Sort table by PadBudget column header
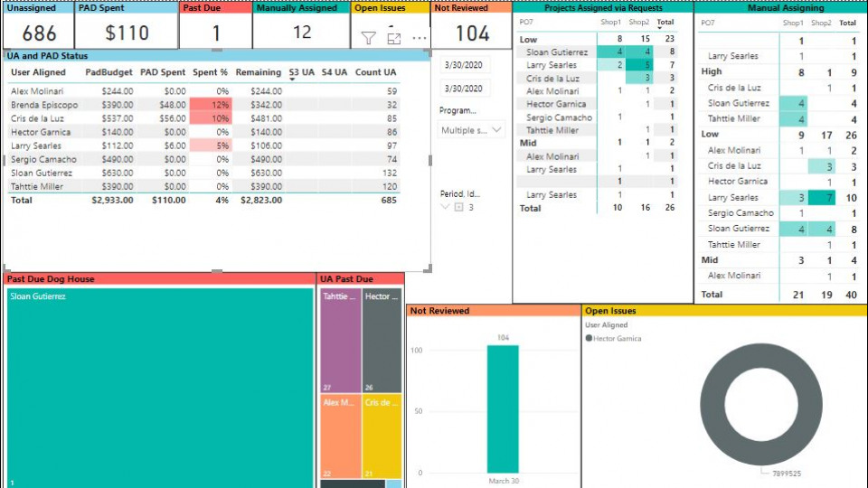 coord(108,72)
